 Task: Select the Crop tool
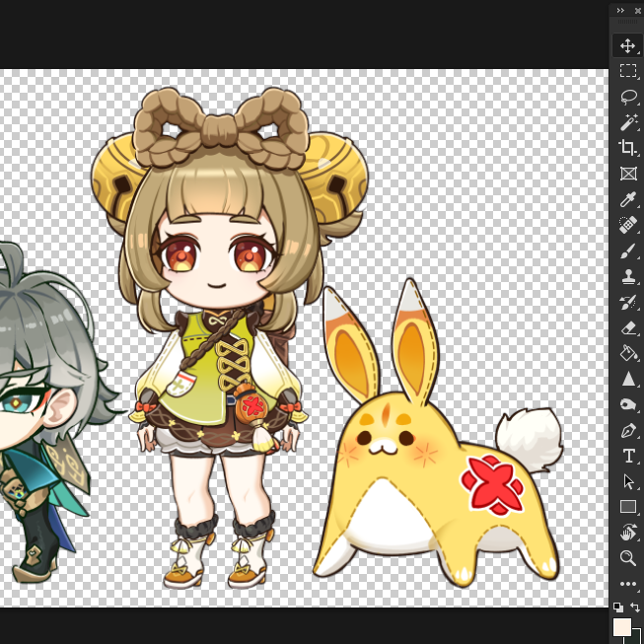[627, 148]
